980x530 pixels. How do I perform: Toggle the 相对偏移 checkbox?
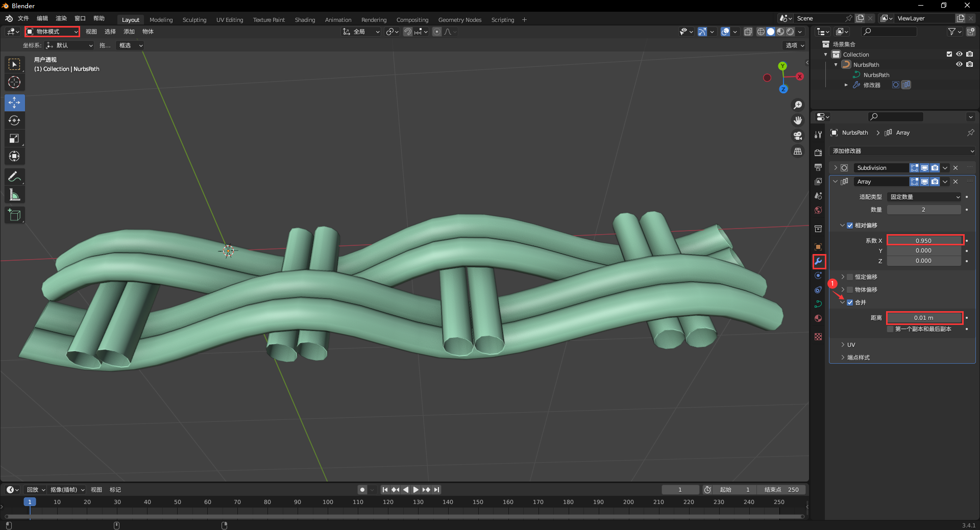tap(850, 225)
